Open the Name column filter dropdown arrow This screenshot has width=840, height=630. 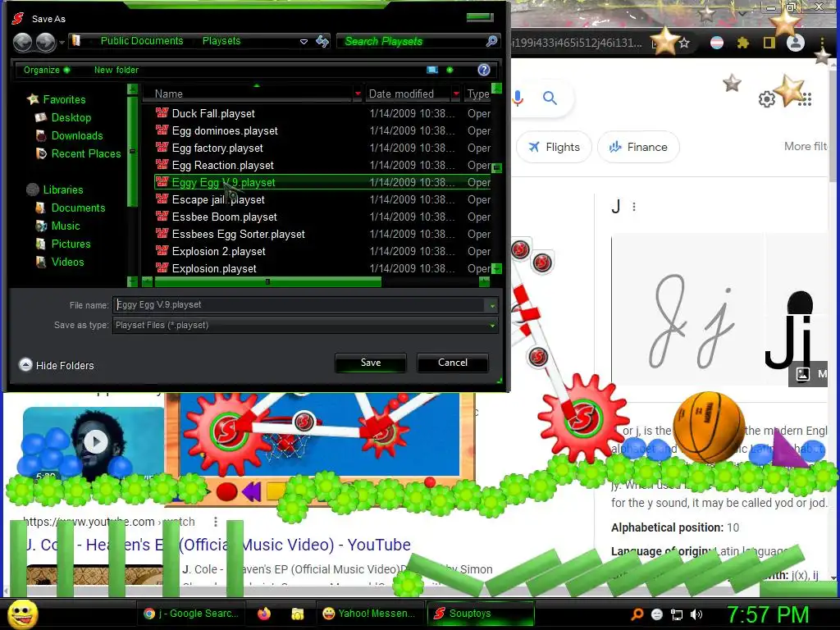tap(358, 94)
